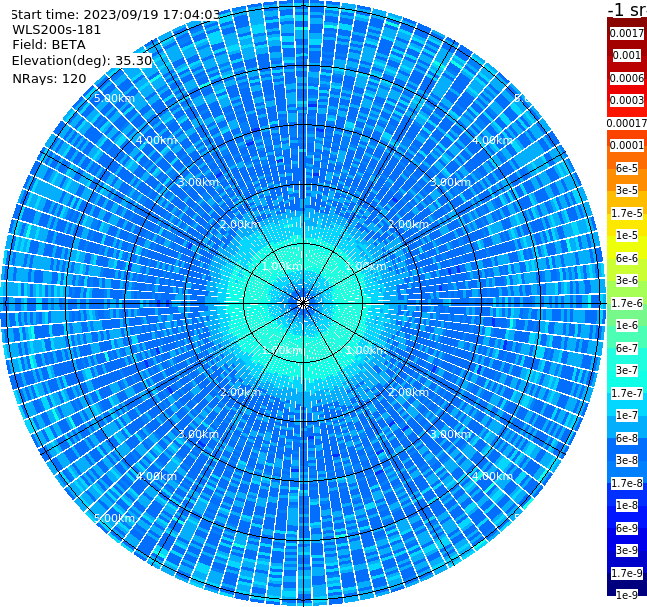Image resolution: width=647 pixels, height=607 pixels.
Task: Select the '6e-6' colorbar tick
Action: [x=627, y=258]
